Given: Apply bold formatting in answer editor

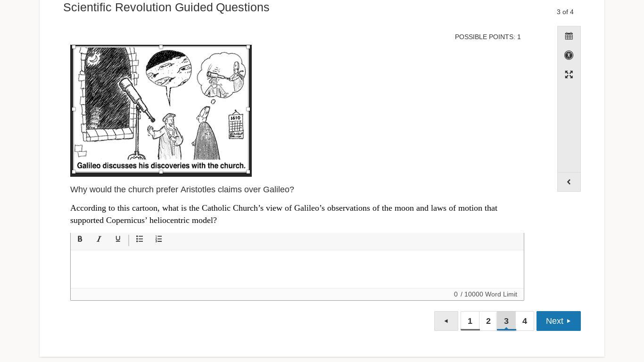Looking at the screenshot, I should coord(80,239).
